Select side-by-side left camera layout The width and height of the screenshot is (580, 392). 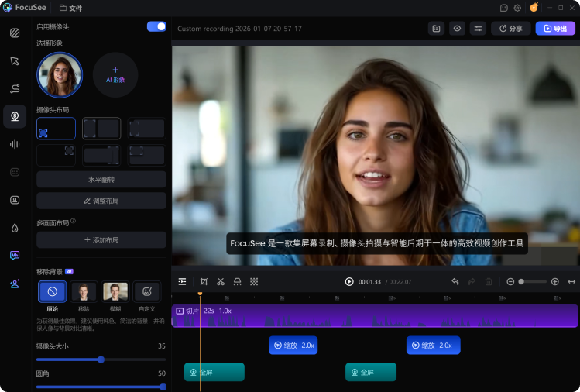101,129
